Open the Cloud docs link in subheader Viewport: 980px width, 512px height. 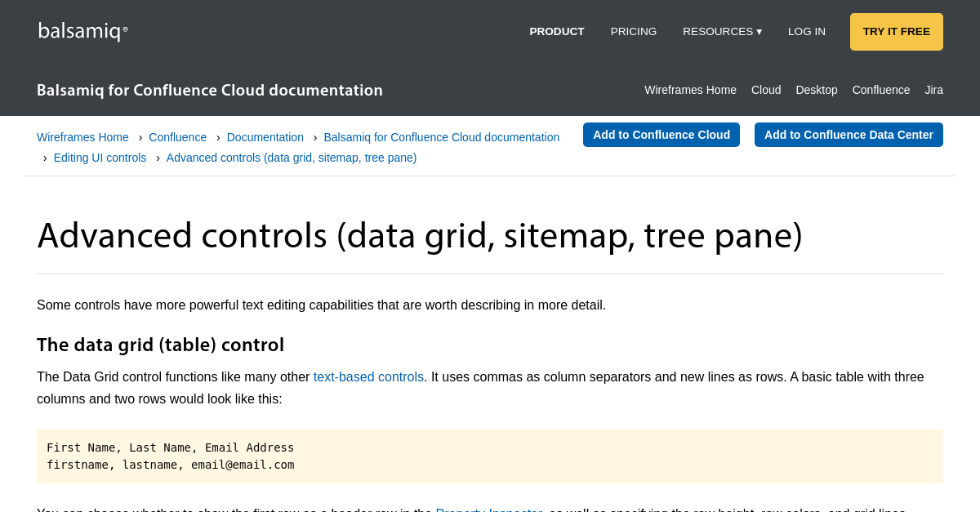point(766,90)
